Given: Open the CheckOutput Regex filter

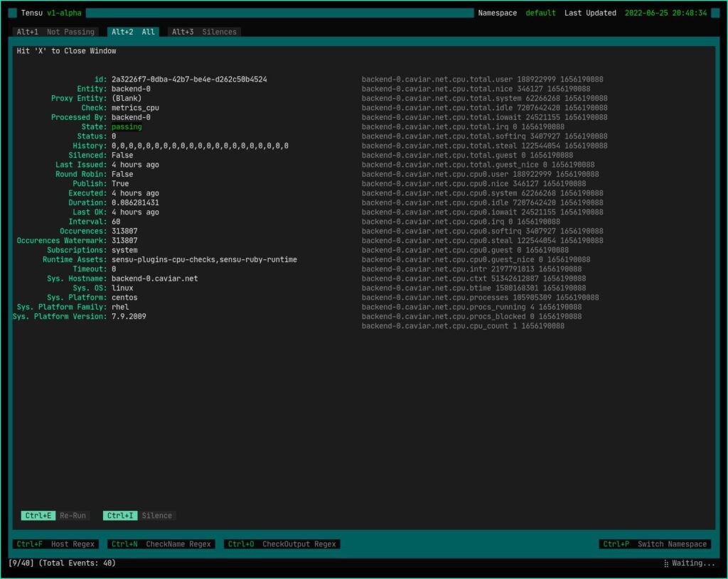Looking at the screenshot, I should 283,543.
